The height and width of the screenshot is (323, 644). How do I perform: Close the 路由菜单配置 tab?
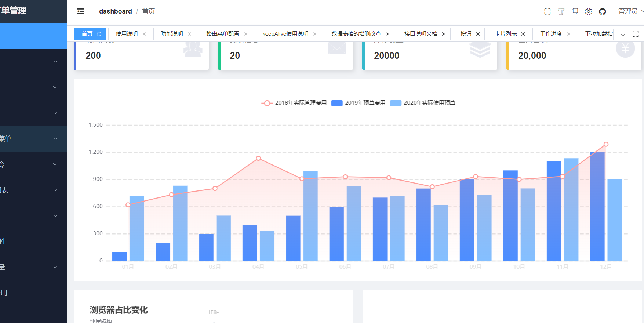(x=245, y=34)
